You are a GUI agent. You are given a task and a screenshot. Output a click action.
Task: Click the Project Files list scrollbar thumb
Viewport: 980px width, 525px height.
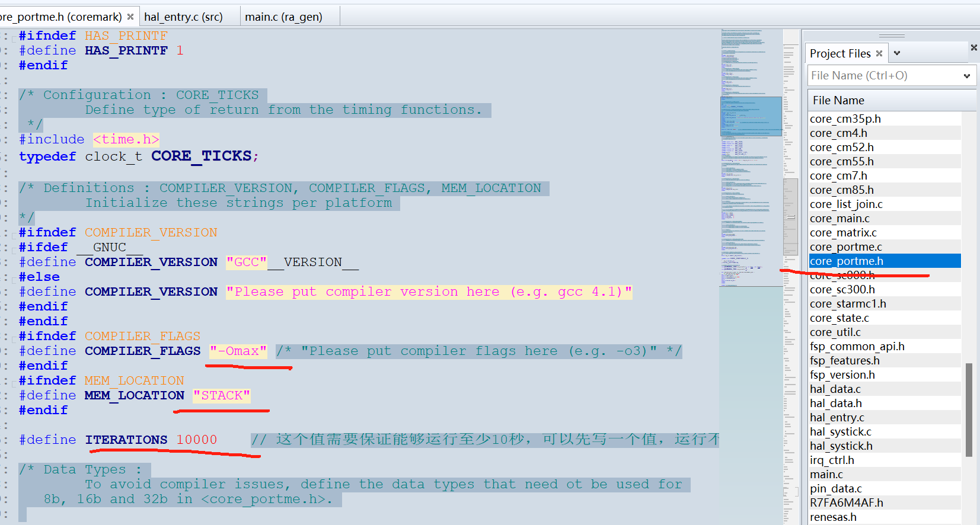969,410
